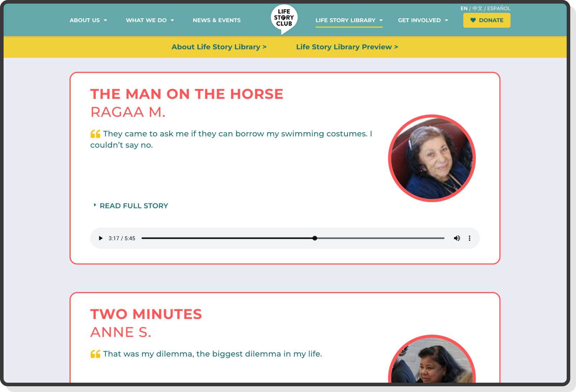
Task: Open audio player more options menu
Action: coord(469,238)
